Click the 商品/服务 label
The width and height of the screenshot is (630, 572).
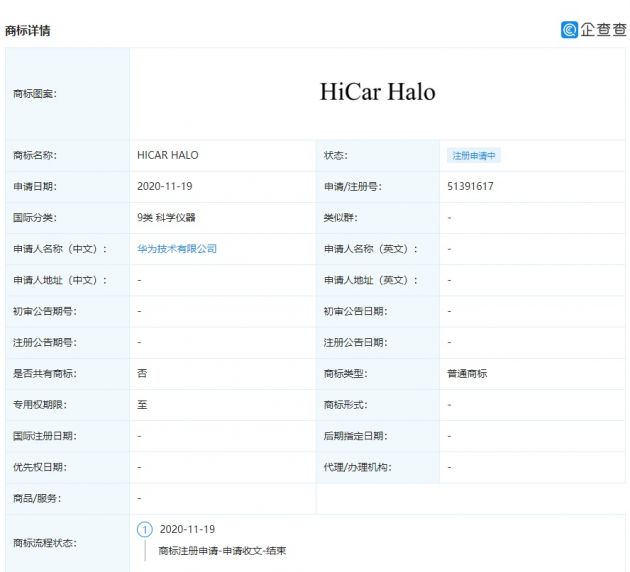click(x=37, y=498)
